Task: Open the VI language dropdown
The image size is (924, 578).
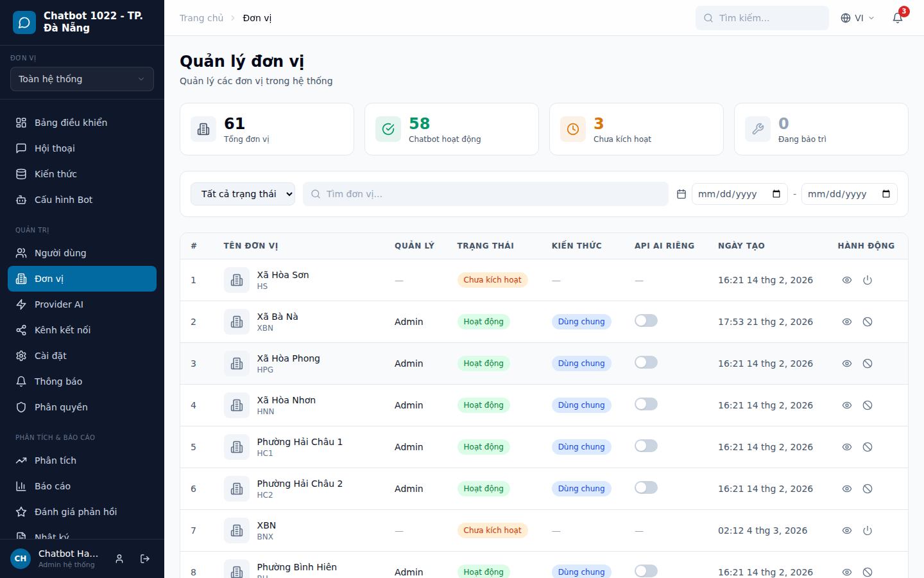Action: tap(857, 18)
